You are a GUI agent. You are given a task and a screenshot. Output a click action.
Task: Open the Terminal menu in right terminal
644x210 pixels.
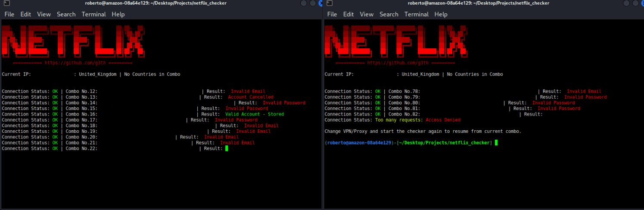(417, 14)
